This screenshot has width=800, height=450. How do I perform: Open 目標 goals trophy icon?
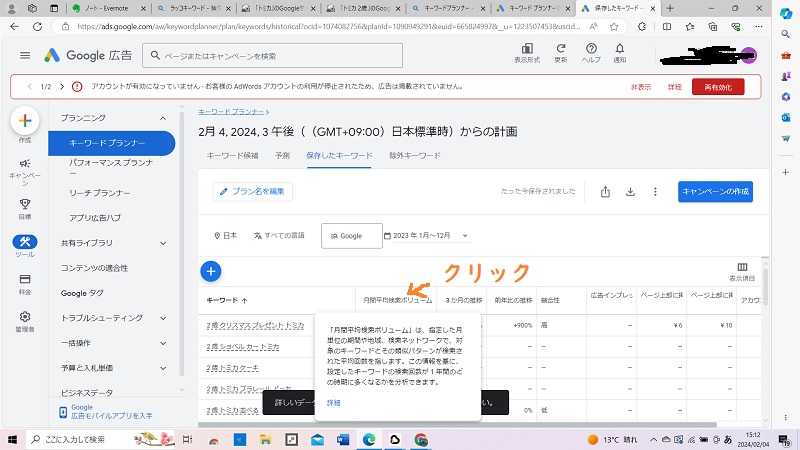pyautogui.click(x=24, y=209)
